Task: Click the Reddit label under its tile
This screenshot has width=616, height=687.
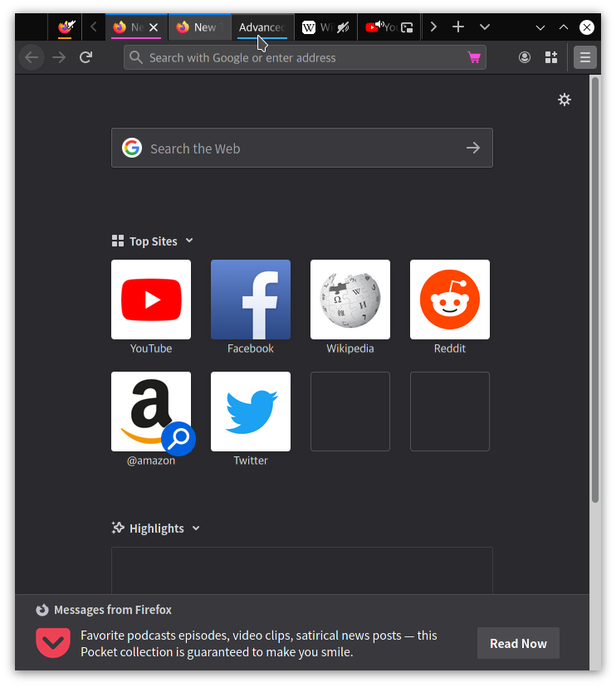Action: click(x=450, y=348)
